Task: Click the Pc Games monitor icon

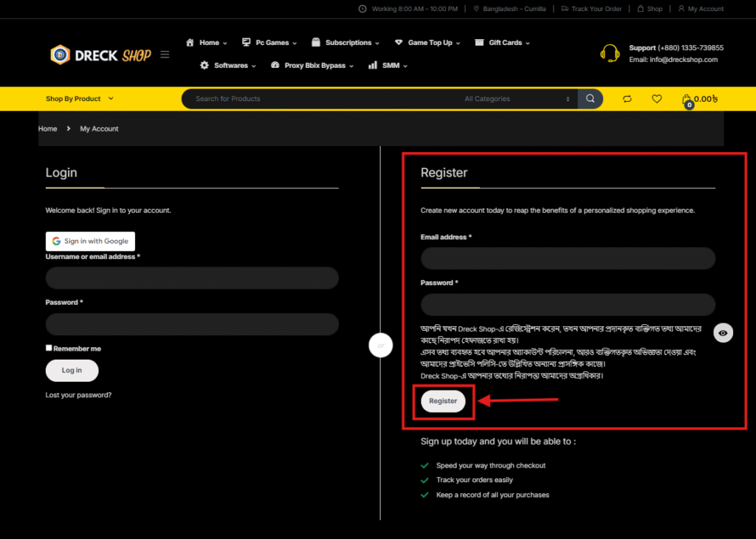Action: [246, 42]
